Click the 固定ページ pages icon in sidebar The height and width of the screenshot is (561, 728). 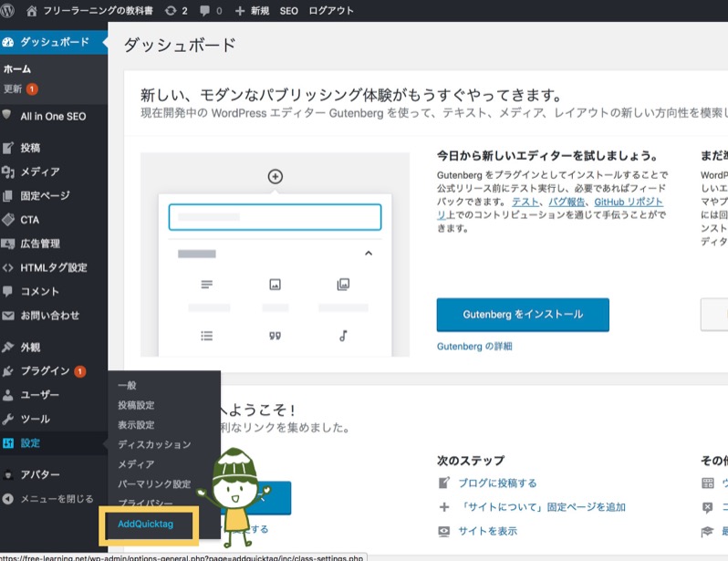7,196
